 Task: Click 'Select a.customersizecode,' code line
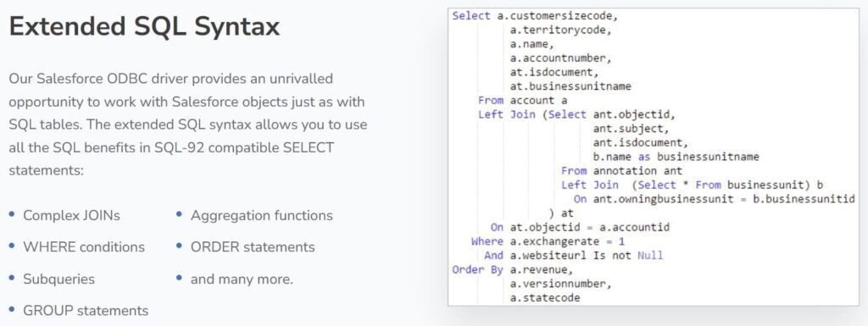(x=535, y=16)
